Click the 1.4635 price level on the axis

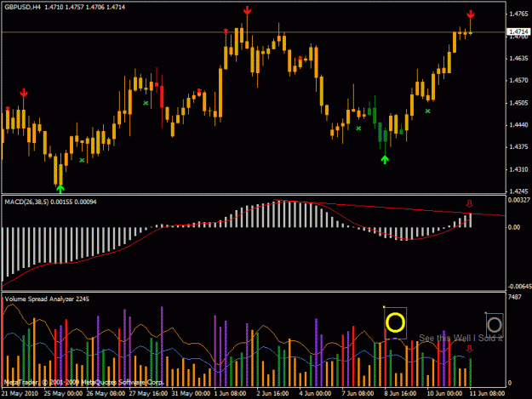point(518,59)
